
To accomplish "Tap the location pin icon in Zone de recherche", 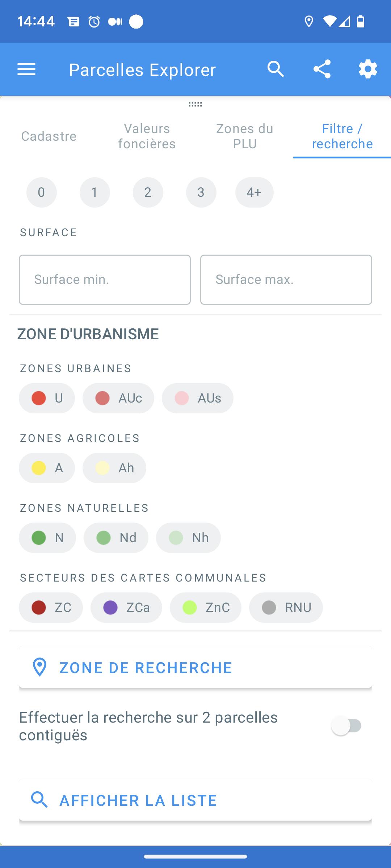I will point(39,667).
